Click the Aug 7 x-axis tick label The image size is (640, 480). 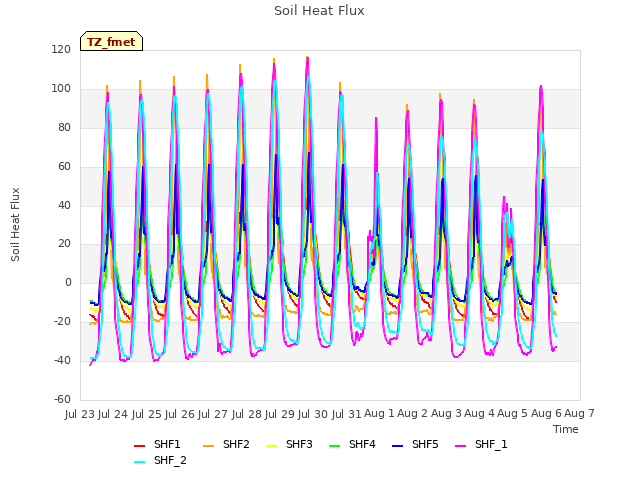(x=580, y=413)
